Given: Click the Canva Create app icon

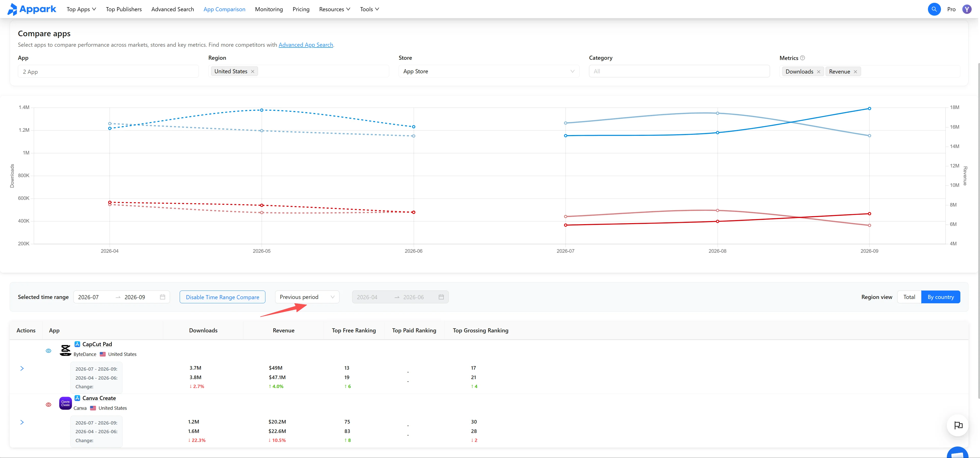Looking at the screenshot, I should pos(65,403).
